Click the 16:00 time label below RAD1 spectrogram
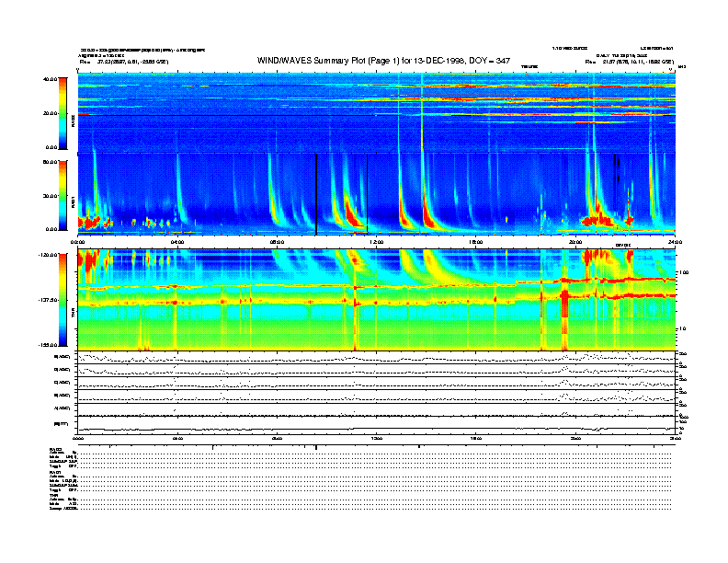728x563 pixels. tap(476, 242)
